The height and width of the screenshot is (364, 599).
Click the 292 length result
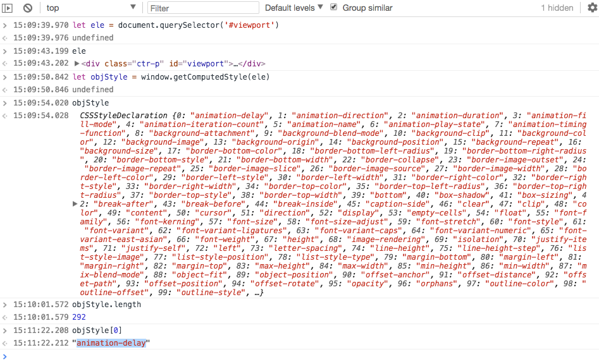click(78, 317)
